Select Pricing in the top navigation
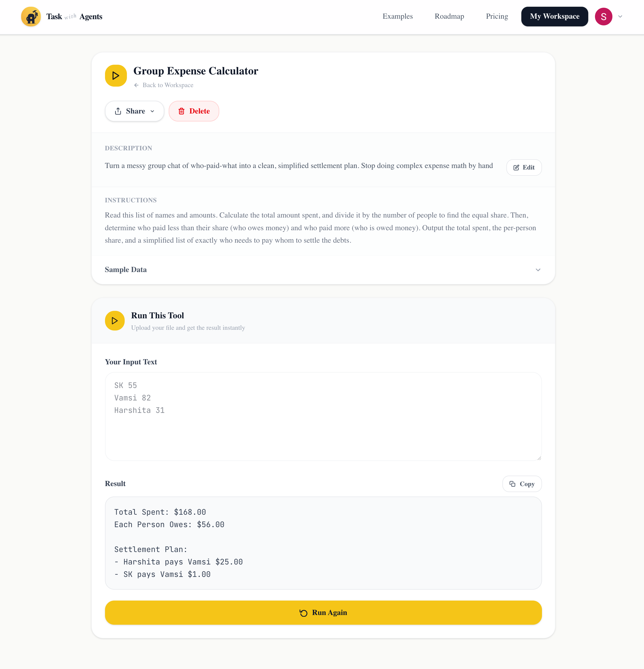 pos(497,16)
